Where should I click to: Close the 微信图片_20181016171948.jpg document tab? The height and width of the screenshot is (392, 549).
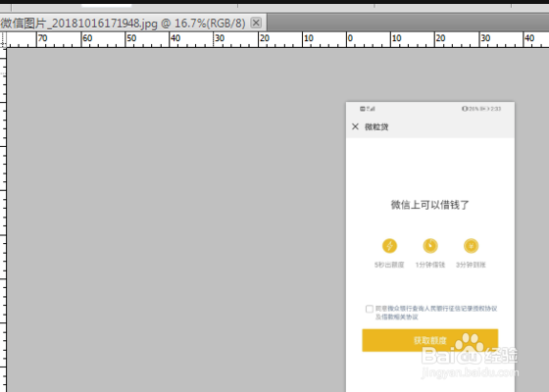click(x=256, y=23)
